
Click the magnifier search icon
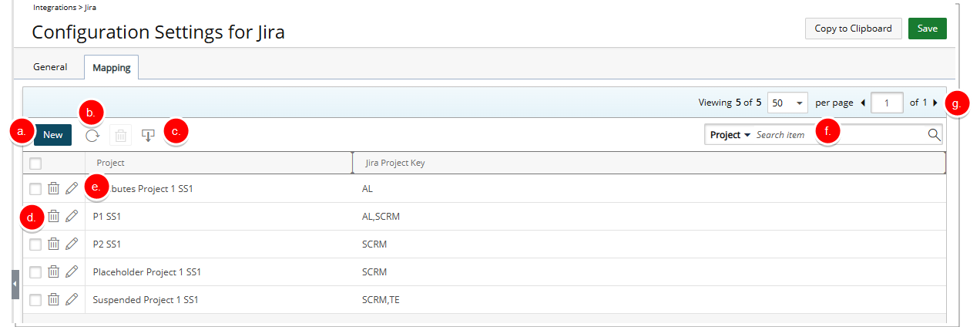(x=934, y=135)
